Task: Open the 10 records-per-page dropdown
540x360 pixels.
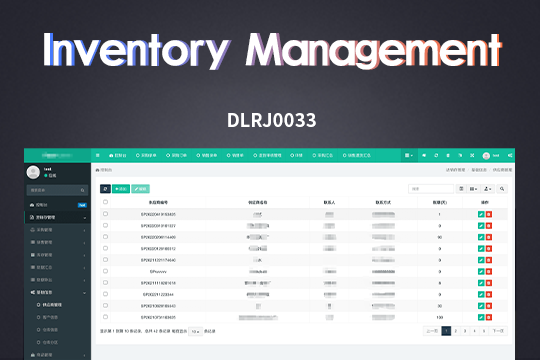Action: click(x=195, y=331)
